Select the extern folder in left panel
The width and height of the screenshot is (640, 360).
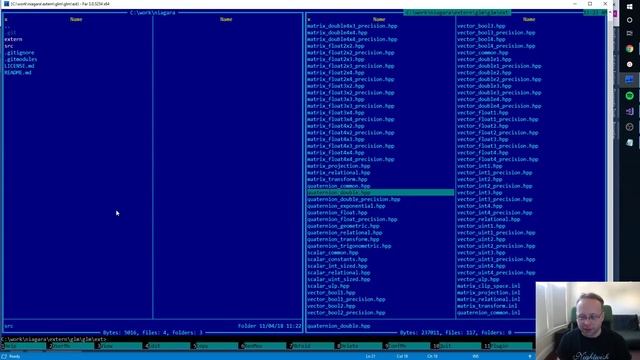tap(13, 39)
